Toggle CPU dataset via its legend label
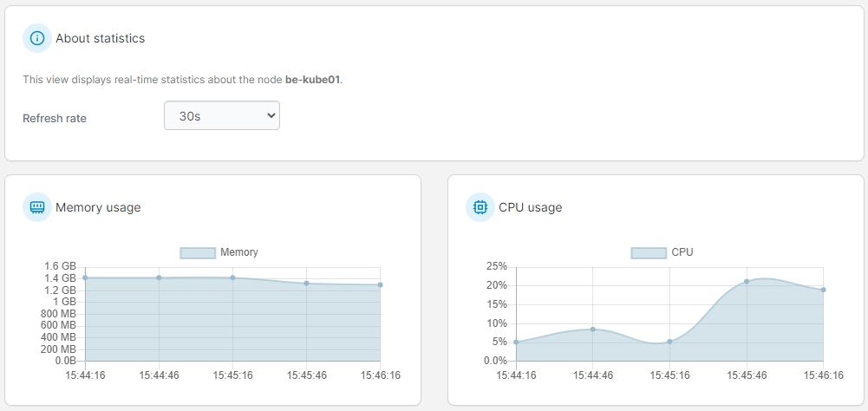This screenshot has width=868, height=411. [x=682, y=252]
